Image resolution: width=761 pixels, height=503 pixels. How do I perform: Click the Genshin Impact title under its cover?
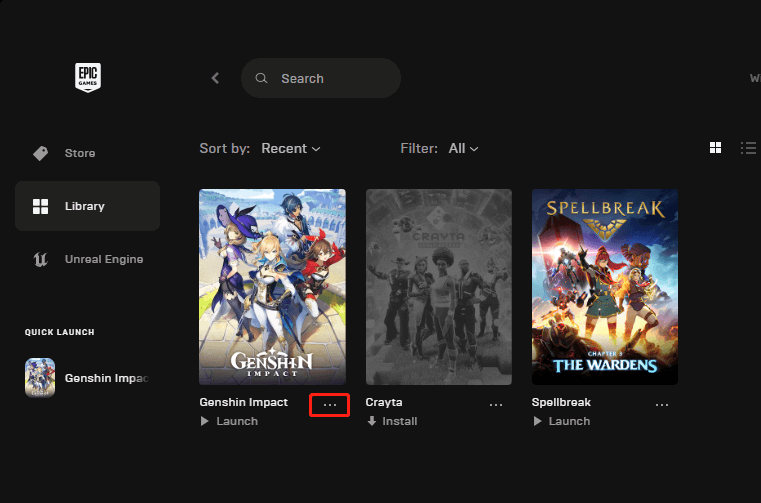click(244, 402)
